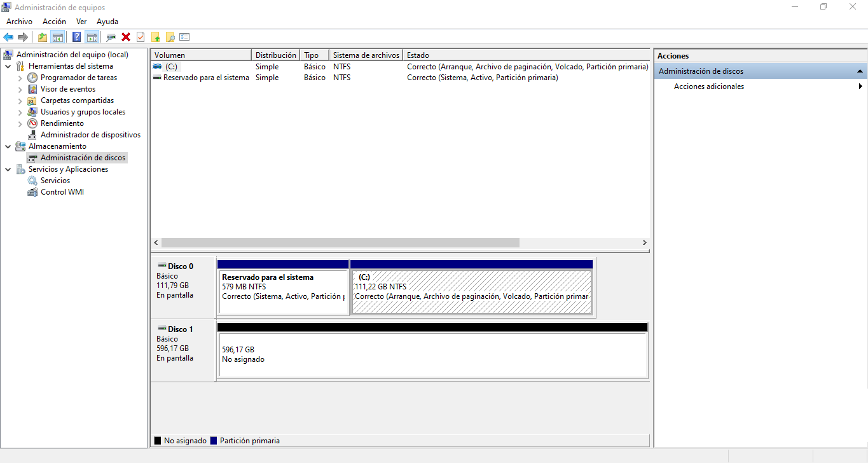Viewport: 868px width, 463px height.
Task: Click the blue Back arrow in toolbar
Action: [x=8, y=37]
